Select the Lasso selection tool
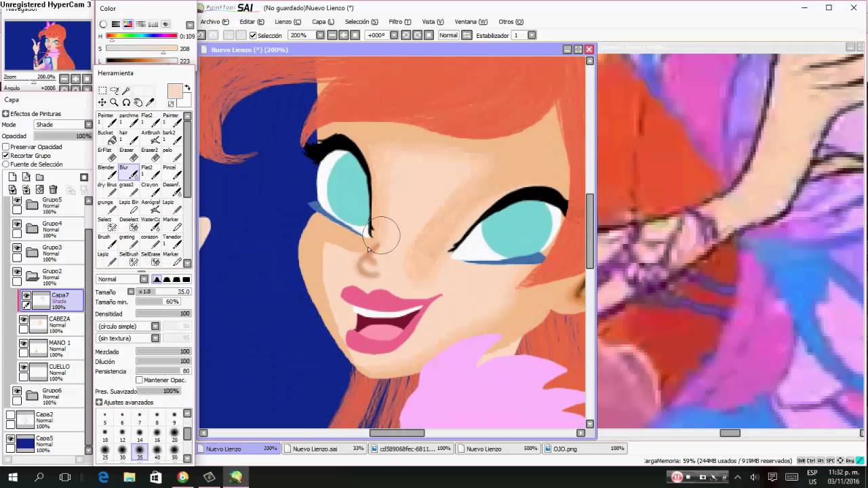Screen dimensions: 868x488 (x=114, y=90)
